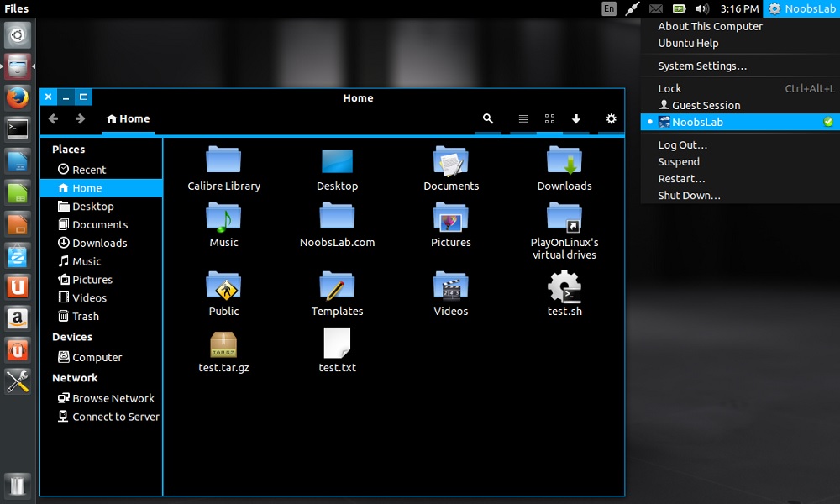Open the network indicator in the top panel

[x=633, y=8]
